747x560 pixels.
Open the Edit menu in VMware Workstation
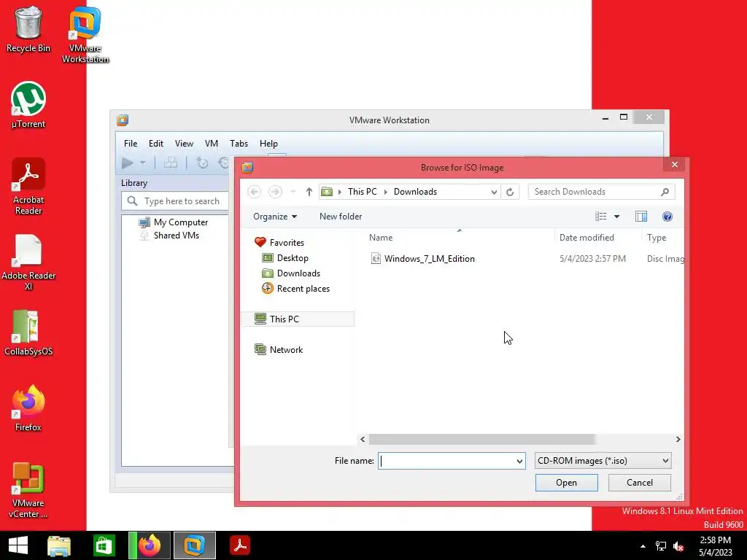(156, 144)
